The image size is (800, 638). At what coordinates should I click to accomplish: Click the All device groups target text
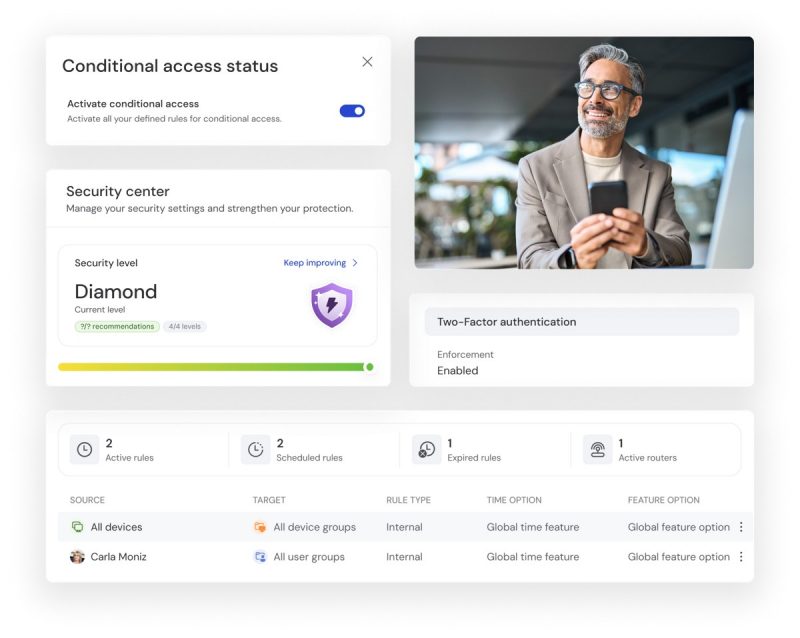(x=315, y=527)
